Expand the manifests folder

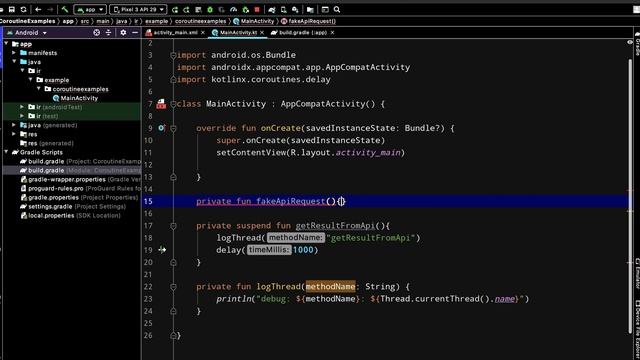(x=14, y=53)
